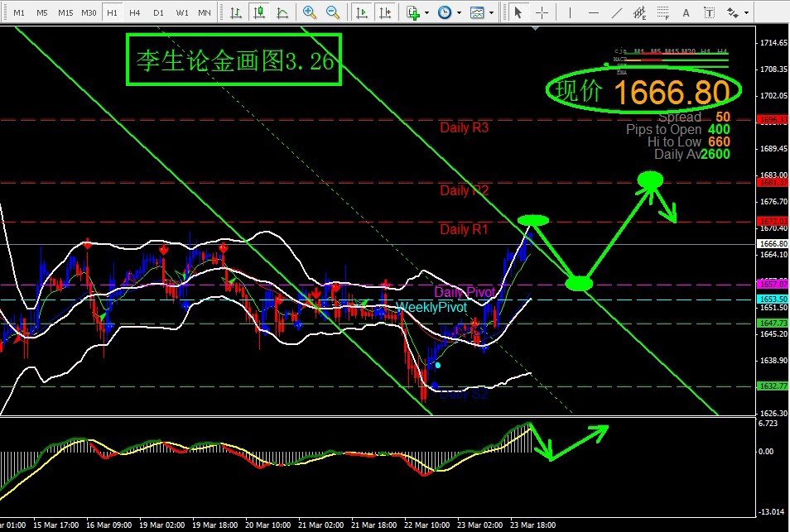Select the crosshair tool
790x532 pixels.
(x=542, y=12)
